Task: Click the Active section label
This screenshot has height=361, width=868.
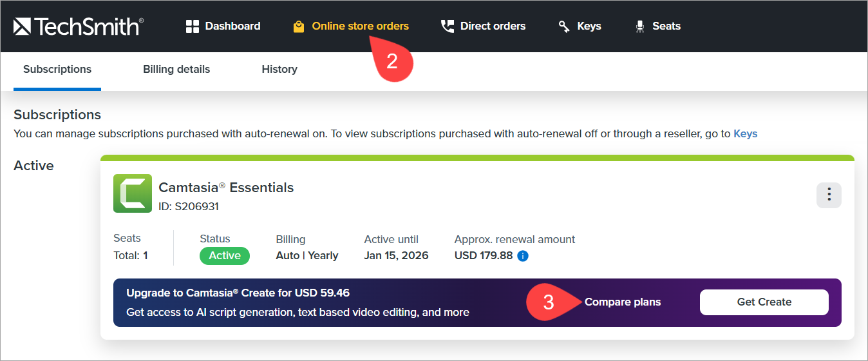Action: click(33, 166)
